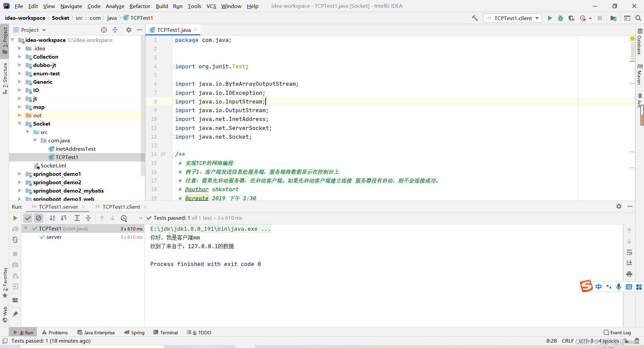Select the TCPTest1.server run tab
The image size is (644, 348).
[58, 207]
